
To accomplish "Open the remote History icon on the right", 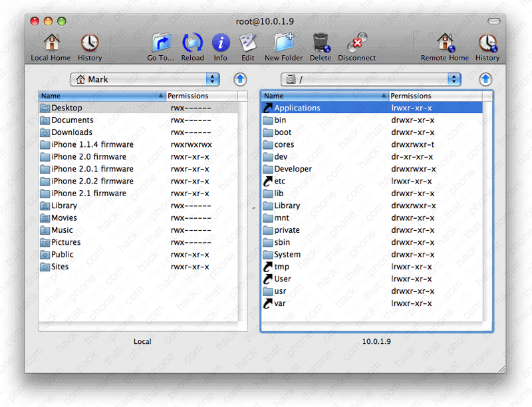I will point(487,44).
